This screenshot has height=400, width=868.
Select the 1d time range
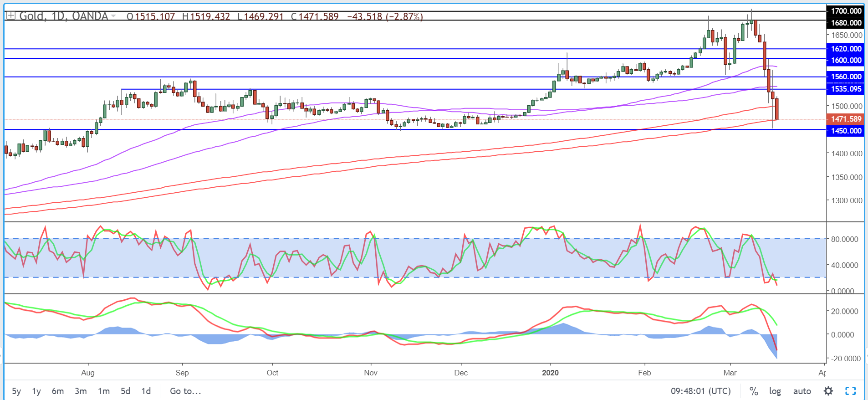point(146,391)
